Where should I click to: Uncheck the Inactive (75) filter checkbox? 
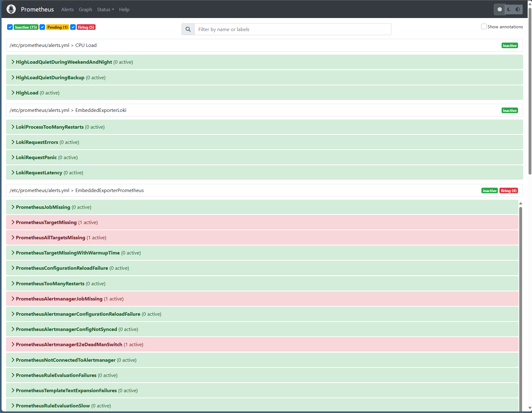pyautogui.click(x=10, y=27)
